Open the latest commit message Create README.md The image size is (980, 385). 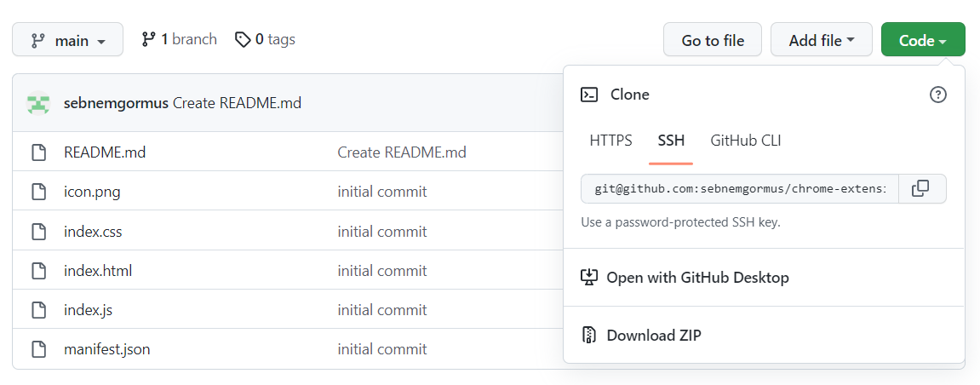(237, 102)
